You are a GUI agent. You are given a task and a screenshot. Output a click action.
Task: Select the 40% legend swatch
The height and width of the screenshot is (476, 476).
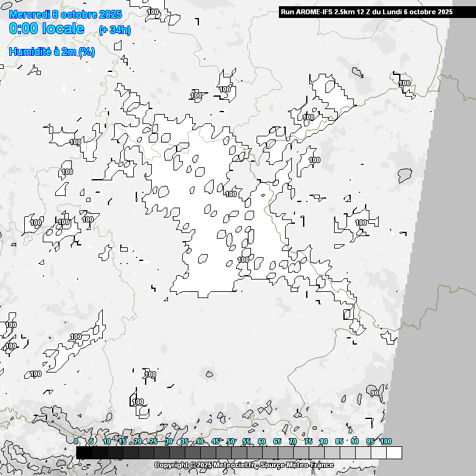pos(208,453)
